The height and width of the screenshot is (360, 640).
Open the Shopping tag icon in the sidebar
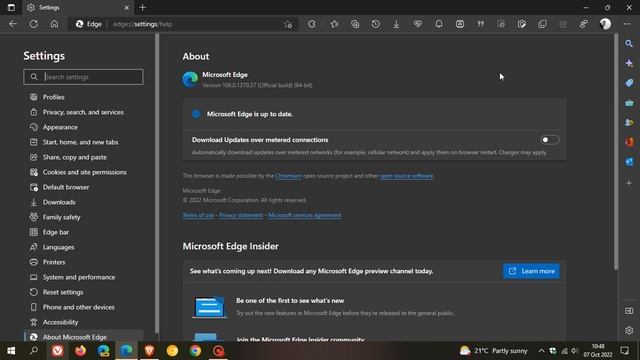(629, 83)
